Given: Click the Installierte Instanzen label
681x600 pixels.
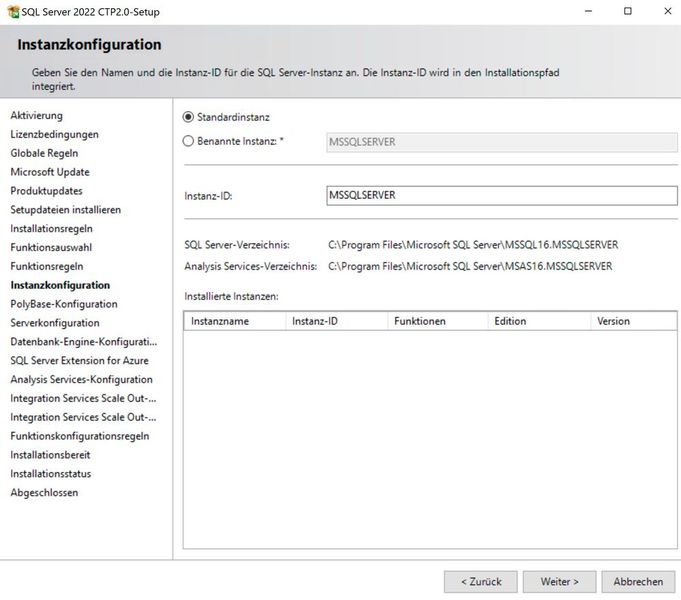Looking at the screenshot, I should click(x=231, y=296).
